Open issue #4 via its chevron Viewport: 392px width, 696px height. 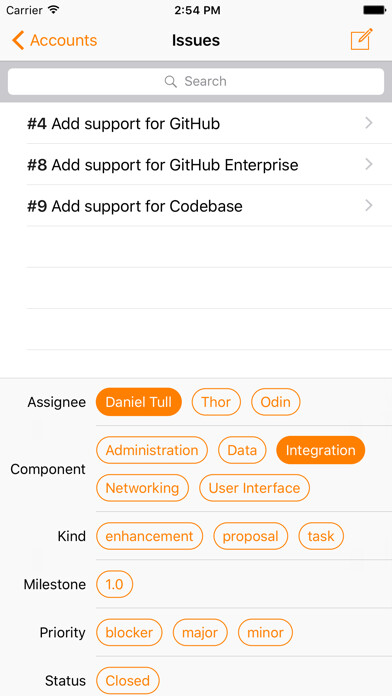tap(368, 123)
